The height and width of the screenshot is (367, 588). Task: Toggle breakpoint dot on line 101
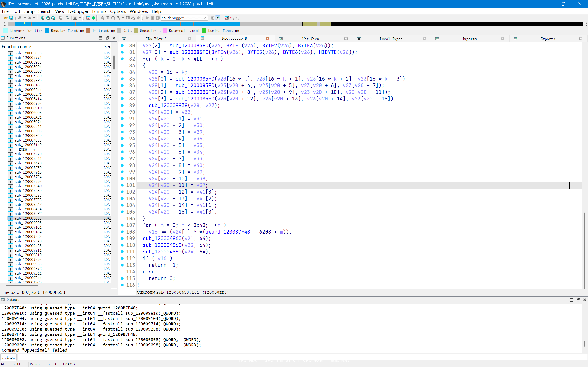pos(122,185)
